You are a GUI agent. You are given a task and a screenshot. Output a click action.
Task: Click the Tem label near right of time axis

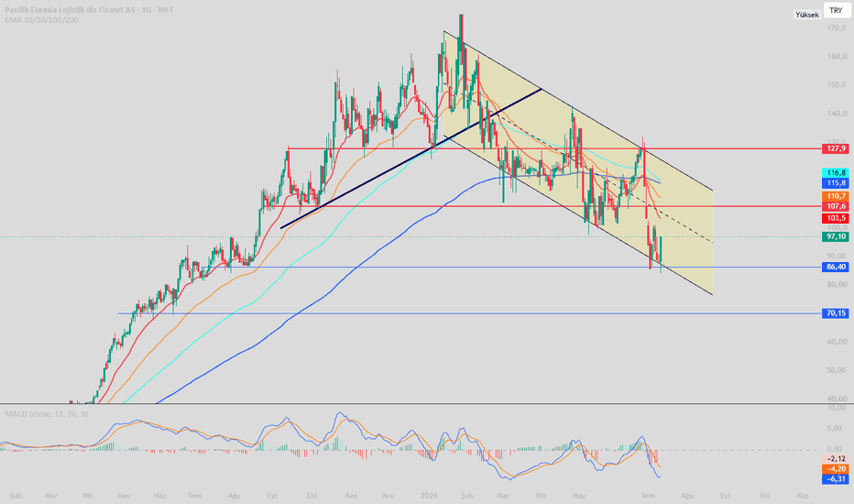click(647, 496)
